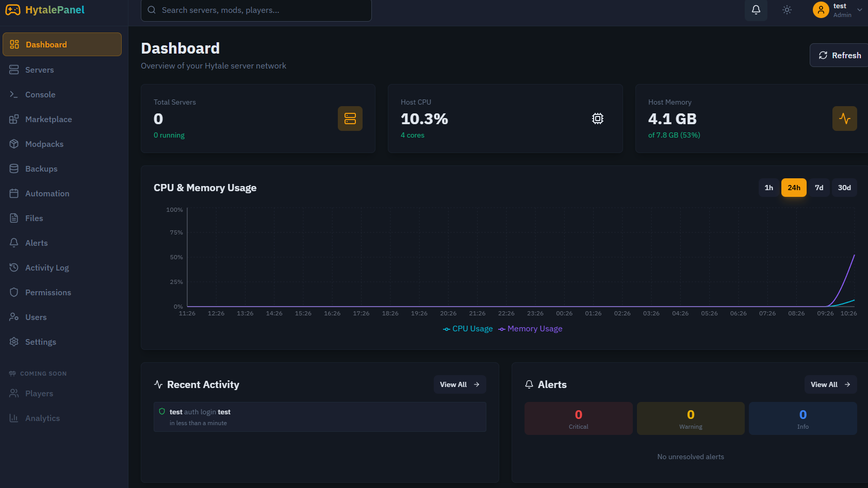Click the Backups database icon in sidebar

click(14, 169)
